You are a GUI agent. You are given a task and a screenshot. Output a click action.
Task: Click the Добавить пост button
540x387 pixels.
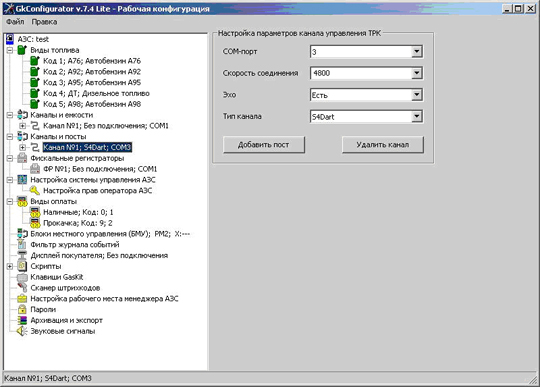(x=263, y=145)
